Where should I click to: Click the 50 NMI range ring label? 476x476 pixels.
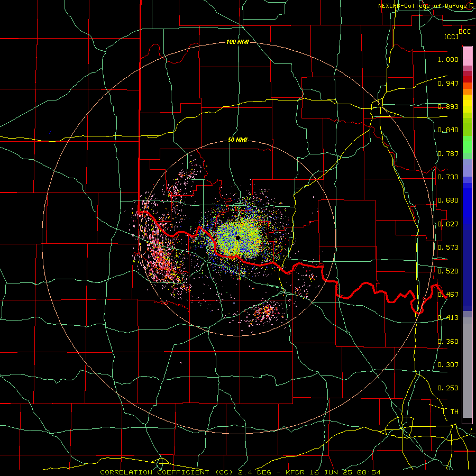tap(237, 140)
